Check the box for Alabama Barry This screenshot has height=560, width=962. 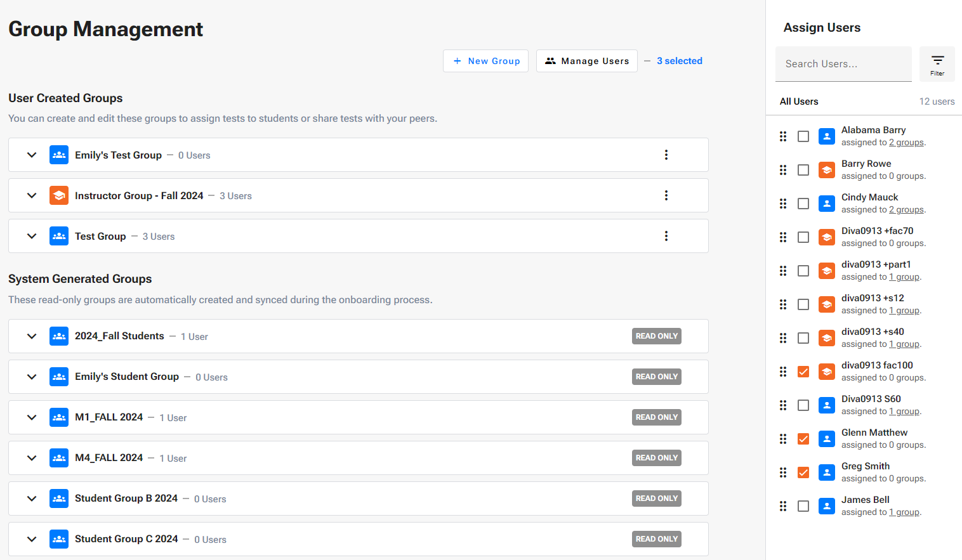click(x=803, y=136)
